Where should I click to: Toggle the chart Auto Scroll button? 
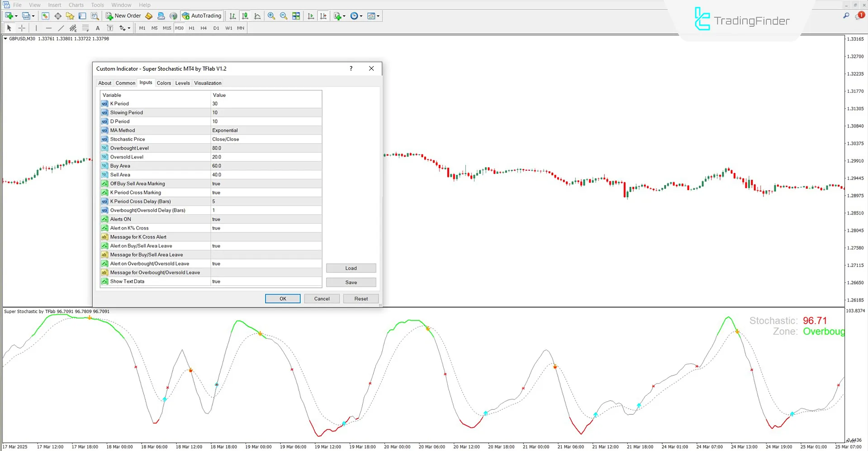[311, 16]
